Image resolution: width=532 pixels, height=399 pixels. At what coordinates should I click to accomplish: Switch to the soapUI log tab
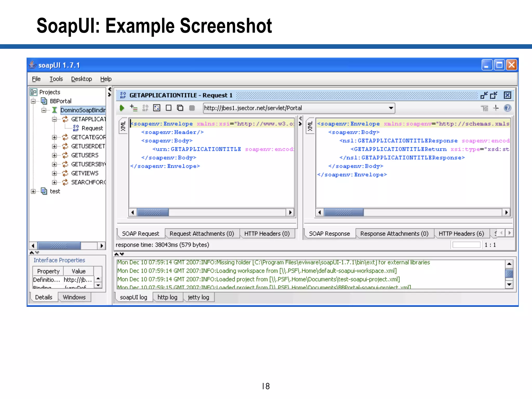[x=134, y=297]
